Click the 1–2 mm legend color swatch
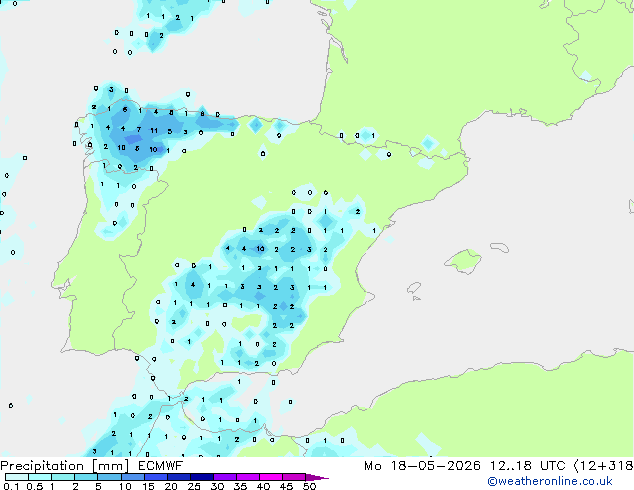The height and width of the screenshot is (490, 634). tap(63, 477)
